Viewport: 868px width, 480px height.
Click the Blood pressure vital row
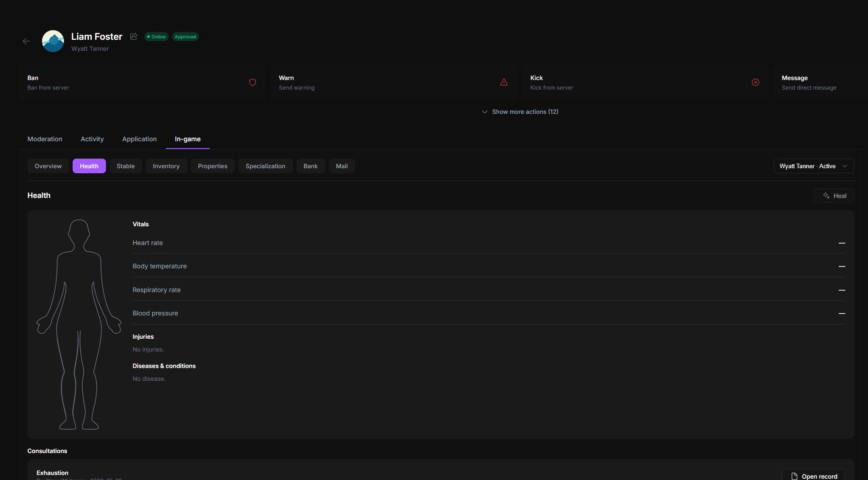tap(489, 313)
